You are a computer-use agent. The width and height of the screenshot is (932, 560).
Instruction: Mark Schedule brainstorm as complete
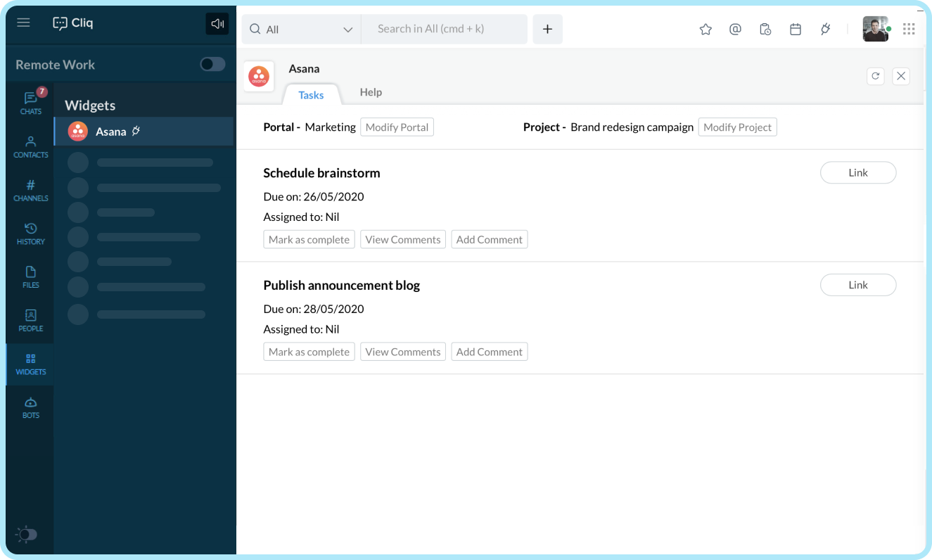pyautogui.click(x=309, y=239)
